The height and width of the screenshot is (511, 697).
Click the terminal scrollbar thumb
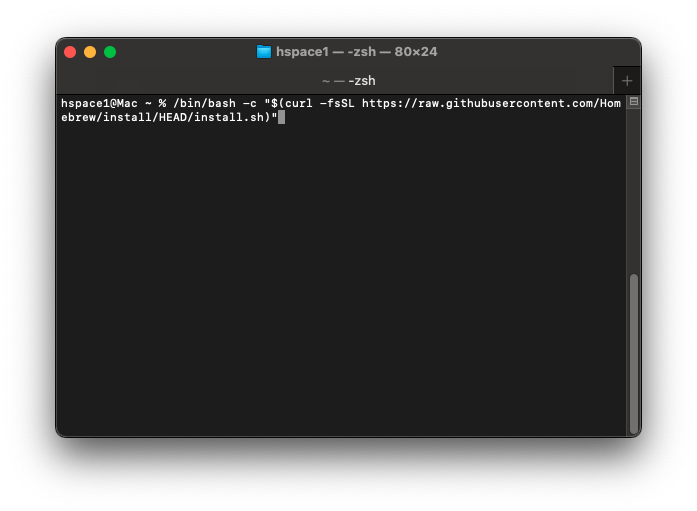pos(633,350)
